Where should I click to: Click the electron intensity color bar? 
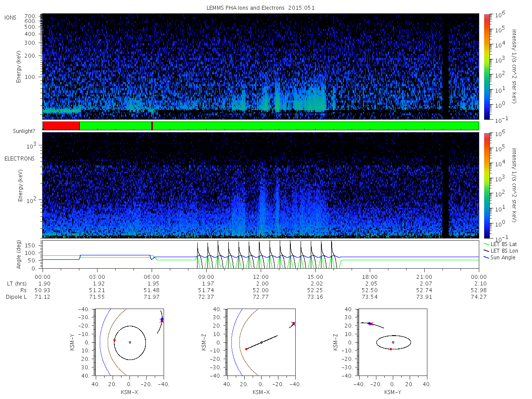point(486,185)
